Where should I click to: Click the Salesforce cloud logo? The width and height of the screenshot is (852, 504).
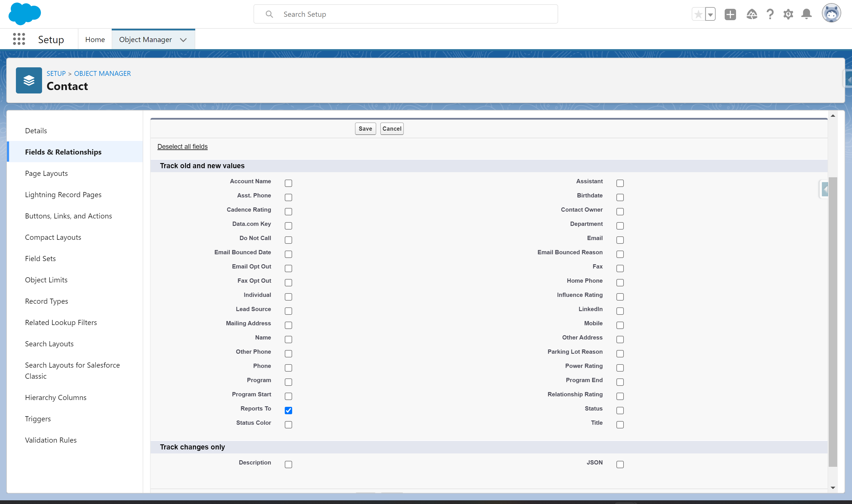(24, 14)
